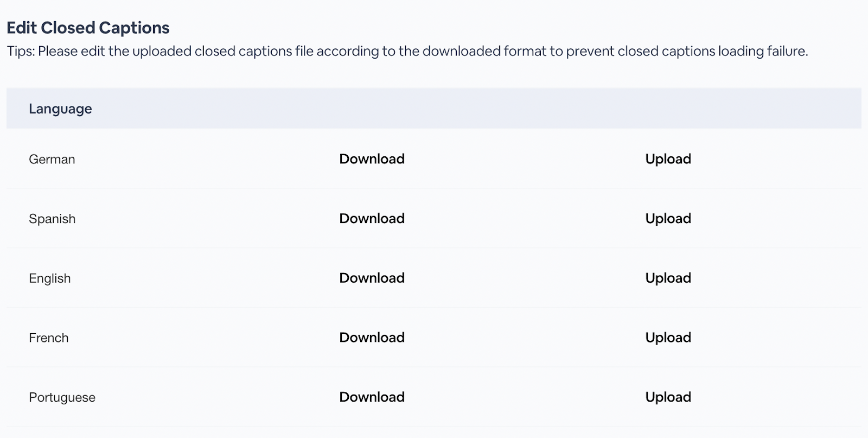Upload a French captions file
This screenshot has width=868, height=438.
coord(668,338)
